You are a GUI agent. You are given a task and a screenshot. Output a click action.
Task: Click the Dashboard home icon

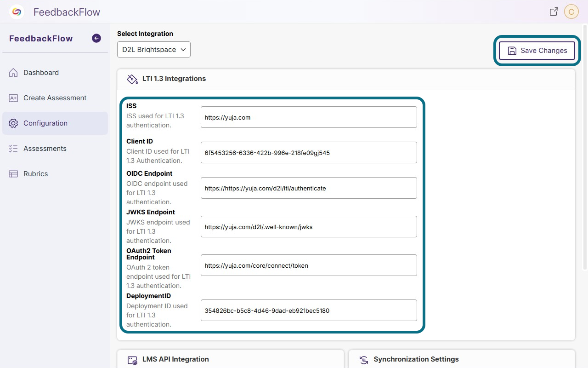click(x=13, y=73)
